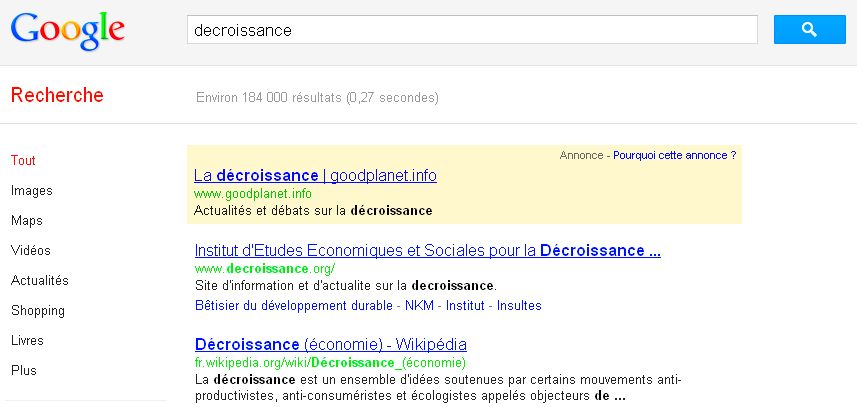Expand the Plus filter options

point(24,370)
